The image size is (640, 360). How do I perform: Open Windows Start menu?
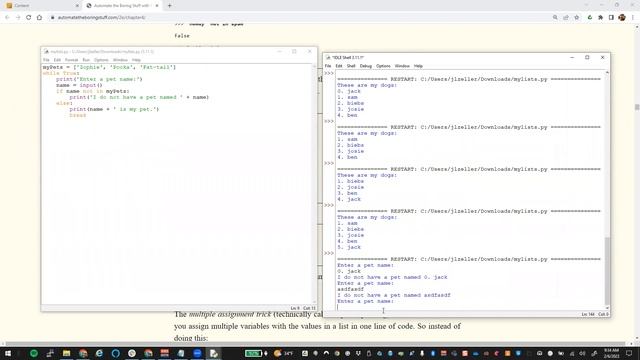pos(7,353)
